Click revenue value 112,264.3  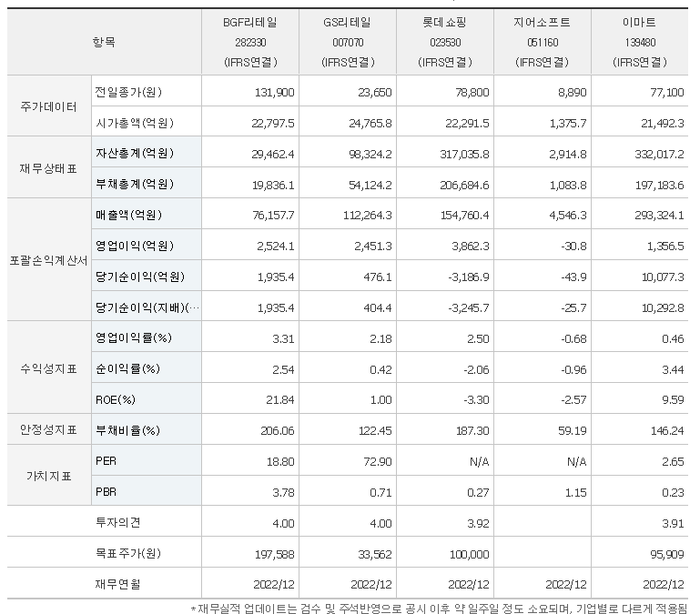pos(368,216)
